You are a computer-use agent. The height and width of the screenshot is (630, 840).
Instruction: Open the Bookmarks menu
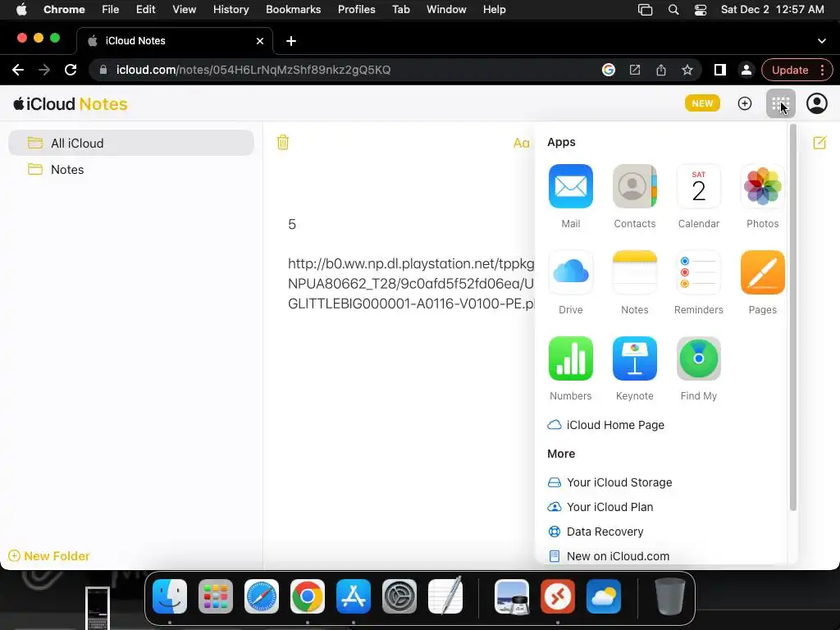[x=293, y=9]
